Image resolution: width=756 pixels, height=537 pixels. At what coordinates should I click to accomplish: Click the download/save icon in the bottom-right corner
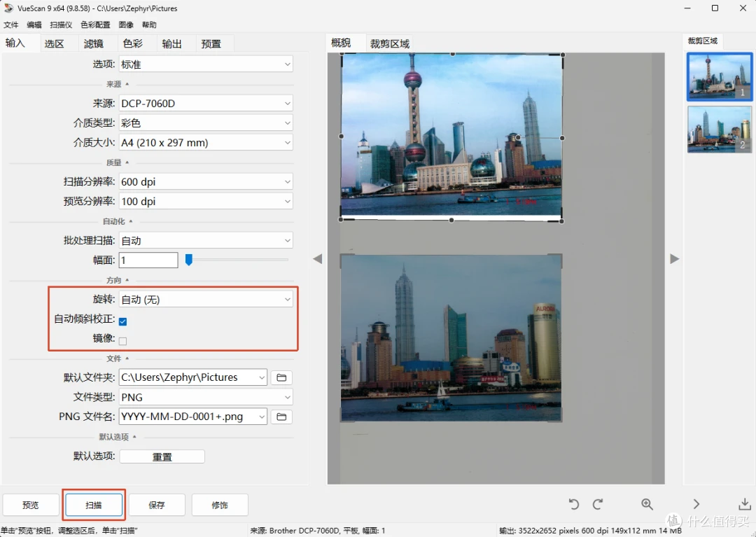click(745, 504)
